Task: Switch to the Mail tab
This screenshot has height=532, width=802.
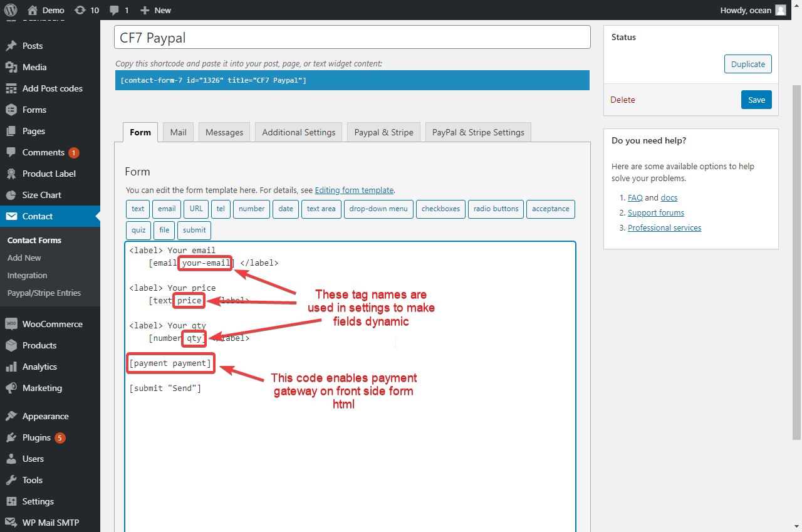Action: 179,132
